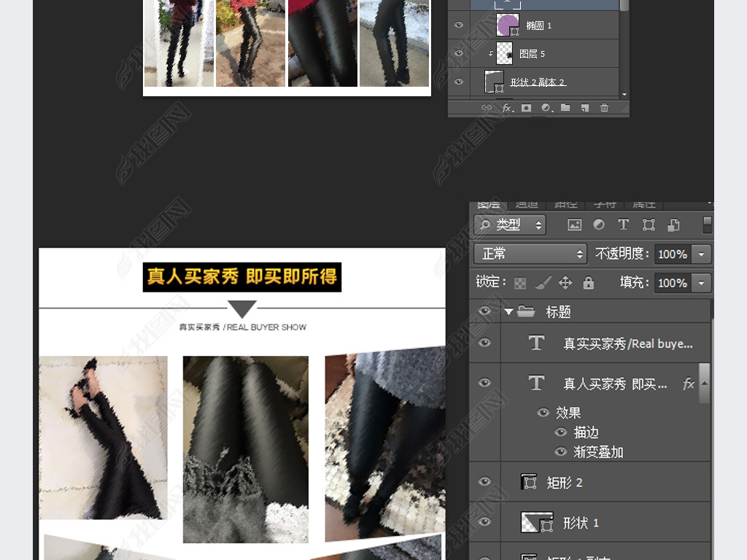Click the new group folder icon
Viewport: 747px width, 560px height.
click(x=565, y=108)
